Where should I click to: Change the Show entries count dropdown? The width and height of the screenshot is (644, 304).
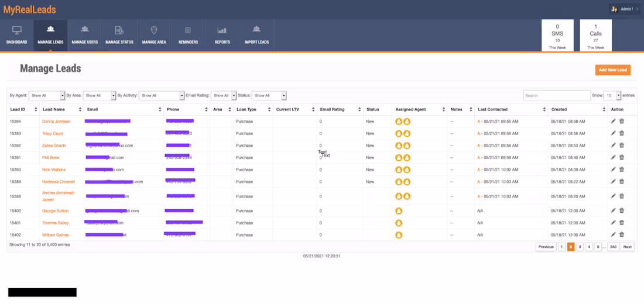point(612,95)
